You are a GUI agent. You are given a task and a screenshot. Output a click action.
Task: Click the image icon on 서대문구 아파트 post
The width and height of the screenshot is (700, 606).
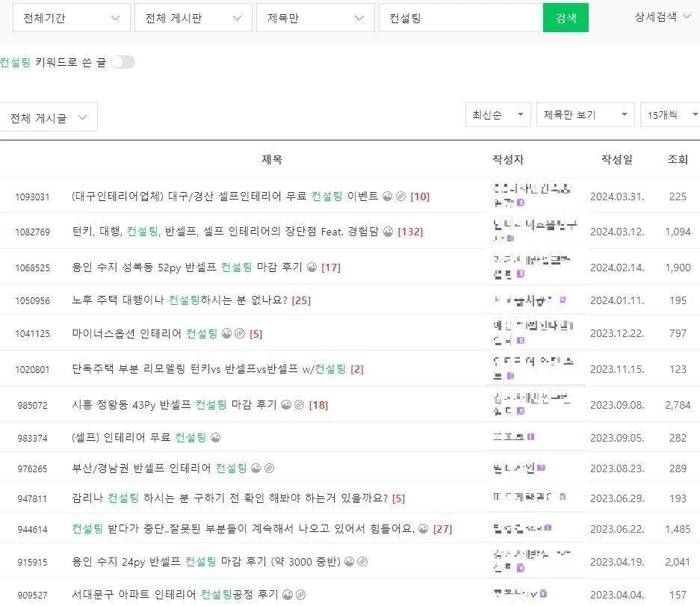point(288,594)
